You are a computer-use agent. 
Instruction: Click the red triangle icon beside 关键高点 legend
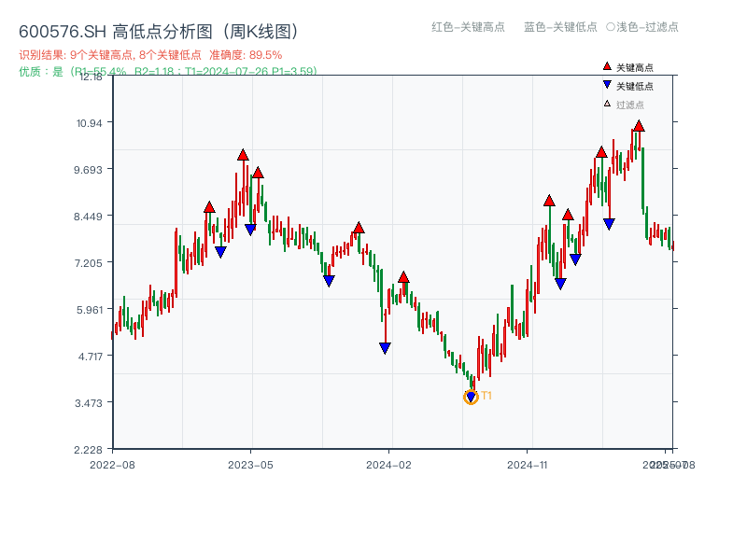coord(607,66)
